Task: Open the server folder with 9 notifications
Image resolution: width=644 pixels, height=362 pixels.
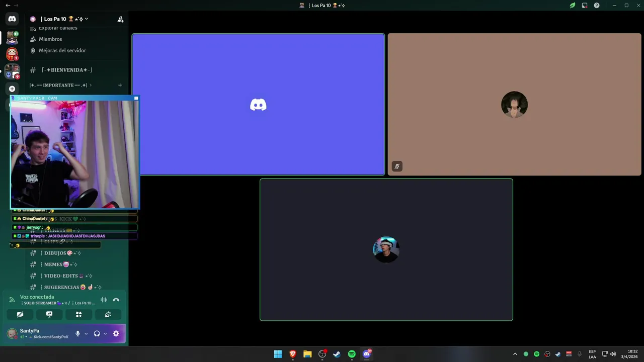Action: point(12,71)
